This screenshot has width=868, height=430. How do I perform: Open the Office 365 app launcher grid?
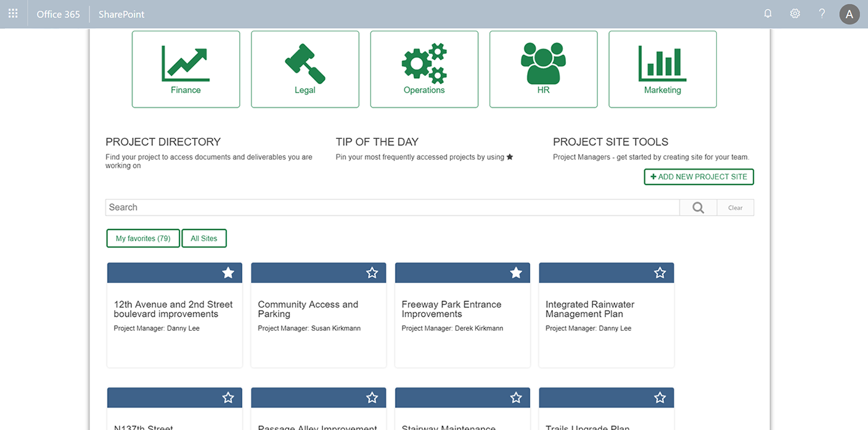[13, 14]
